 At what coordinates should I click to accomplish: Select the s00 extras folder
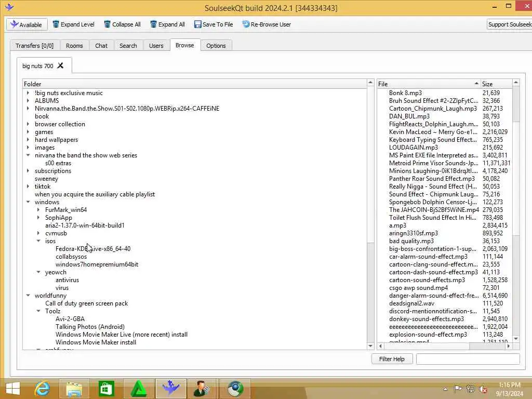pos(58,163)
